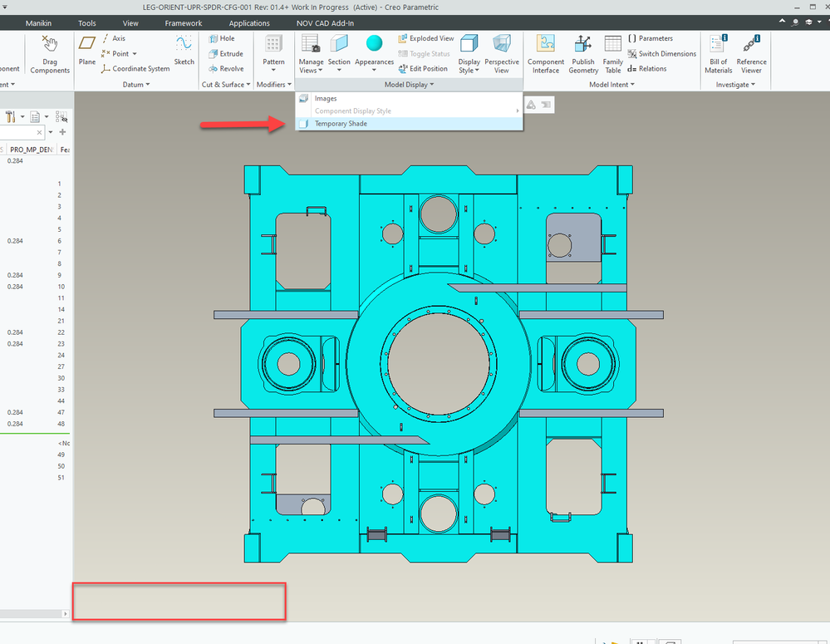830x644 pixels.
Task: Toggle the Exploded View option
Action: click(425, 38)
